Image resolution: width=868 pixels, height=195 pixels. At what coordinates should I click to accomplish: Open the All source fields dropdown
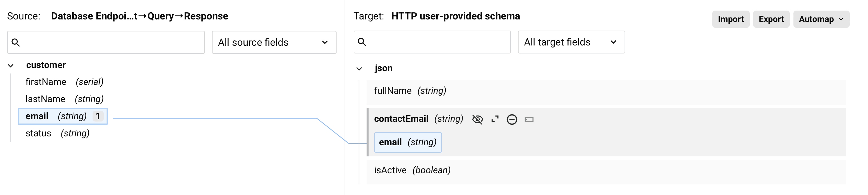[x=274, y=43]
